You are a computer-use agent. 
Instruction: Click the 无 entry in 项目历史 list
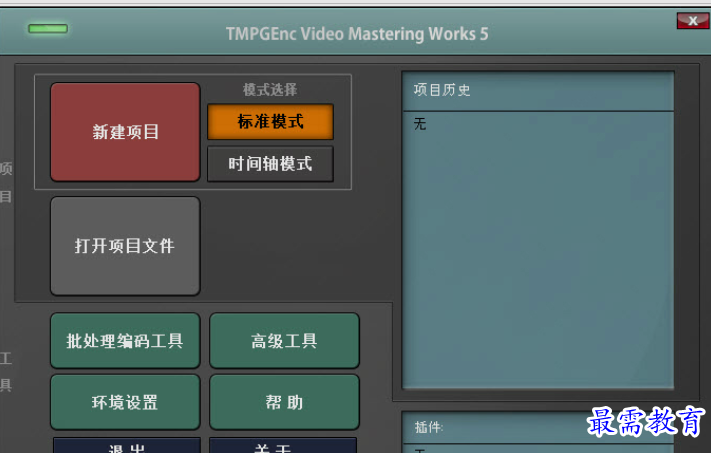(x=420, y=124)
